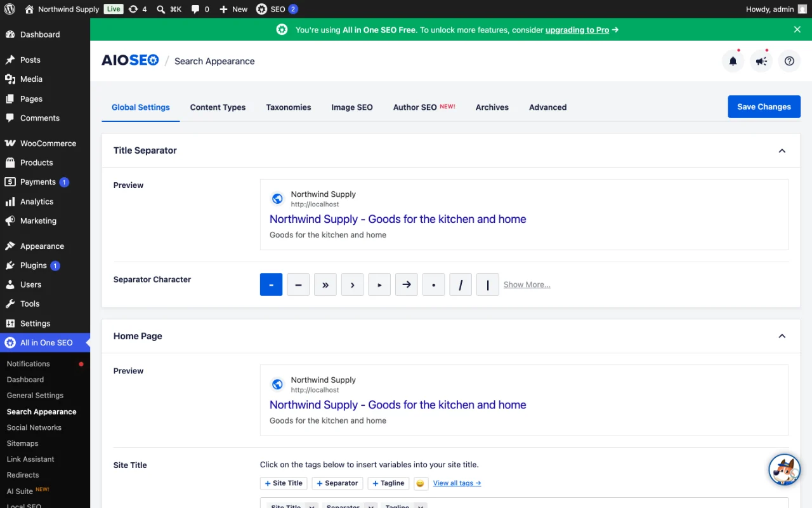
Task: Select the single angle › separator
Action: click(352, 284)
